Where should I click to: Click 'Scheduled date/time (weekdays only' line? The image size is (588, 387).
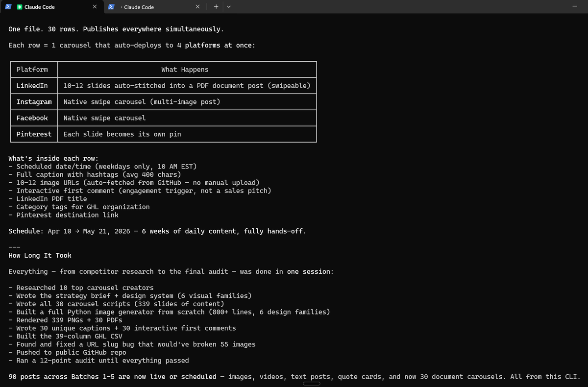tap(102, 167)
